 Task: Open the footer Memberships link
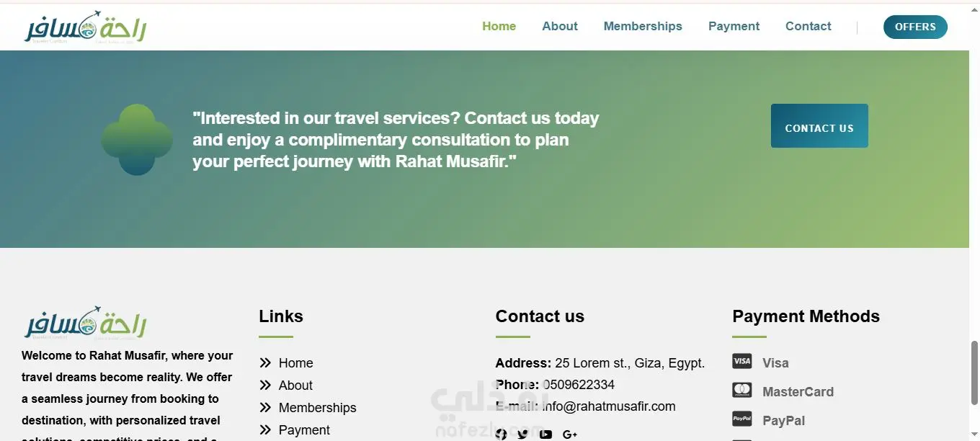317,408
